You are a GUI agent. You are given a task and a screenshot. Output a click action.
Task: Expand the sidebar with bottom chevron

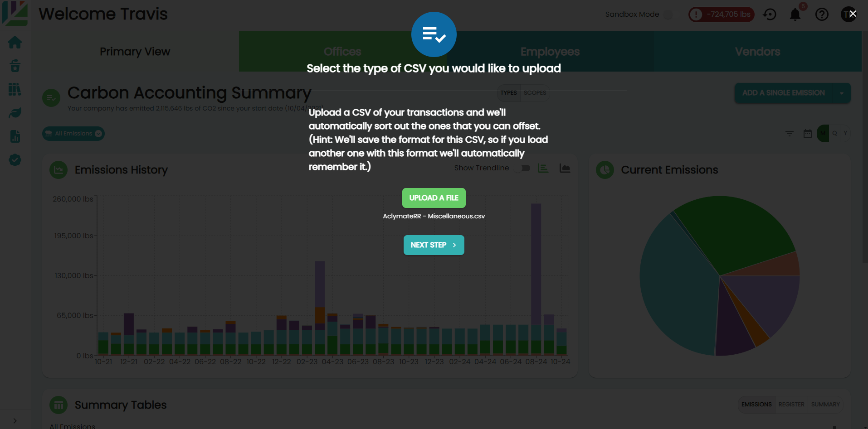pyautogui.click(x=15, y=420)
